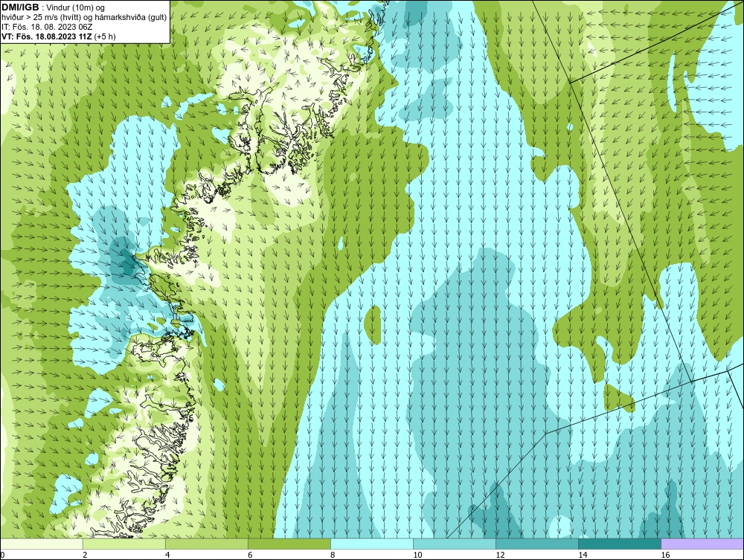The height and width of the screenshot is (560, 744).
Task: Click the 6–8 m/s olive green legend swatch
Action: [x=289, y=544]
